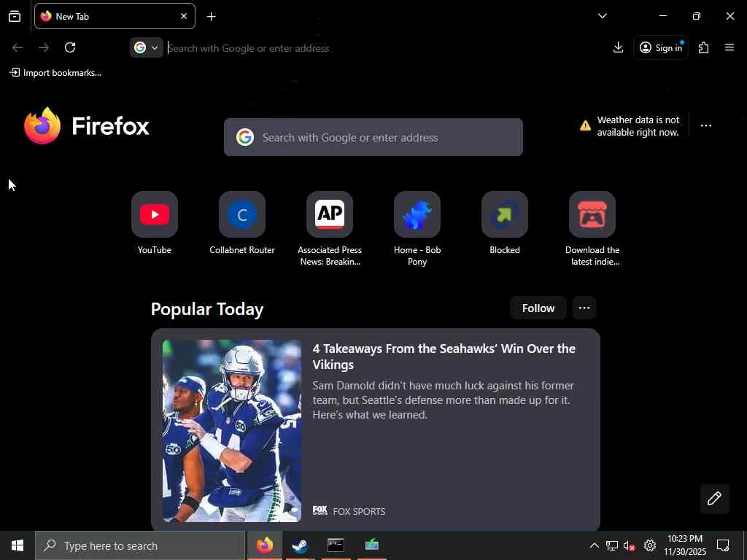This screenshot has height=560, width=747.
Task: Click the Fox Sports logo icon in article card
Action: tap(320, 510)
